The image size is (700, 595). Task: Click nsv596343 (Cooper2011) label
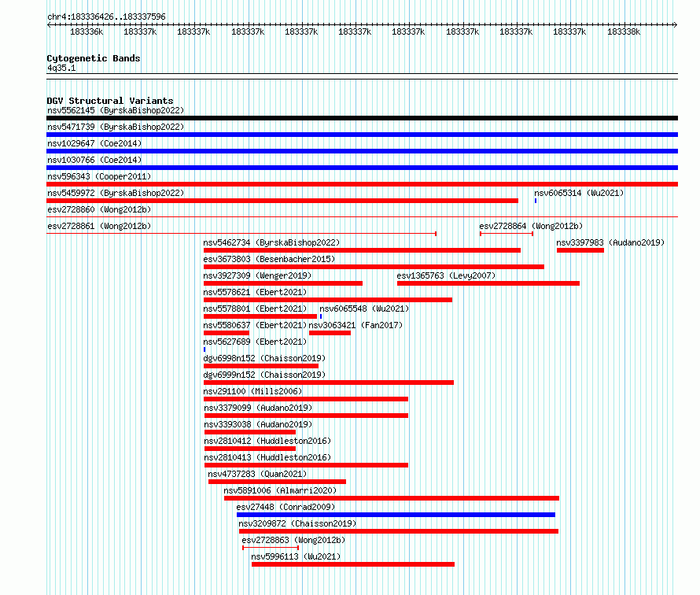point(99,176)
